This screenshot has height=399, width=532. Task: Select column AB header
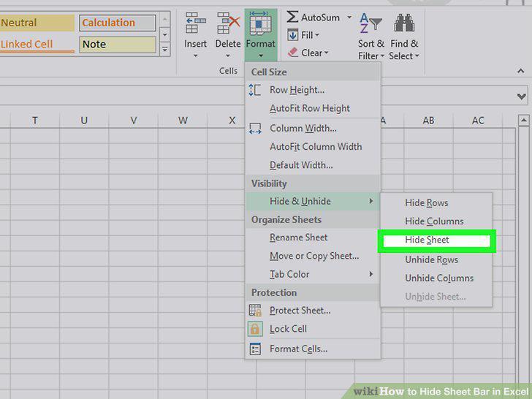click(x=428, y=121)
